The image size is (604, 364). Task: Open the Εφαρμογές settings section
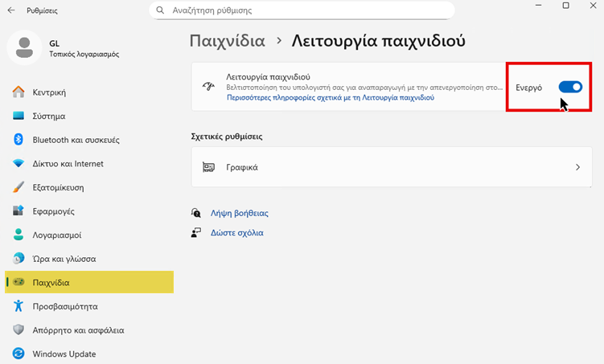(53, 211)
